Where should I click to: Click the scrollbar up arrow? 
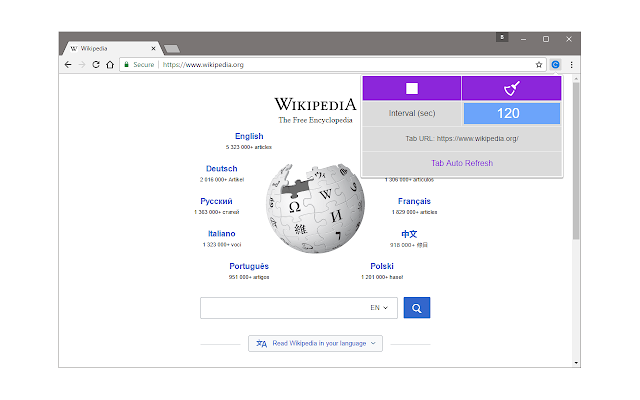(x=576, y=78)
